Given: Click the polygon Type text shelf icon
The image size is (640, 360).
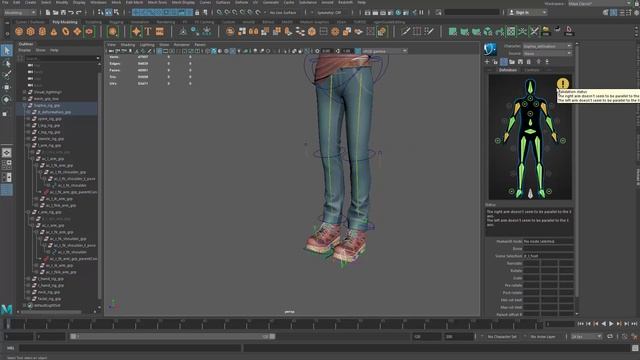Looking at the screenshot, I should pyautogui.click(x=148, y=31).
